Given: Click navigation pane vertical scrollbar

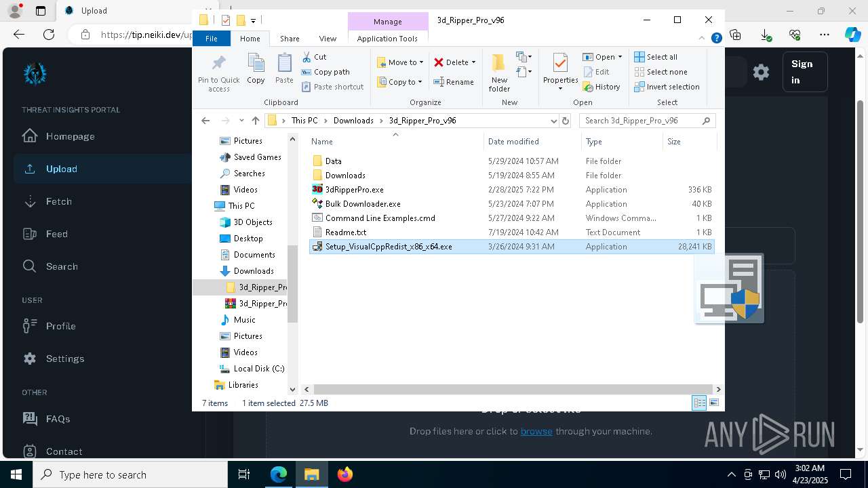Looking at the screenshot, I should tap(292, 283).
